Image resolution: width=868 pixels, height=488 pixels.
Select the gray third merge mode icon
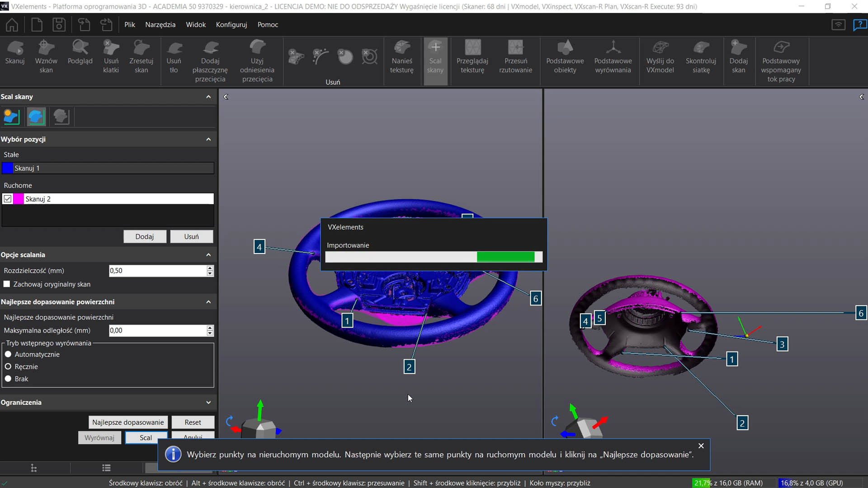pyautogui.click(x=61, y=117)
